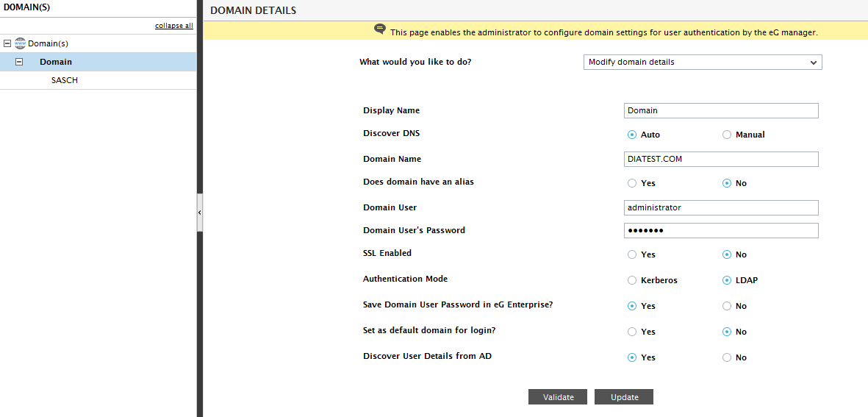Click the Update button
Image resolution: width=868 pixels, height=417 pixels.
coord(625,397)
